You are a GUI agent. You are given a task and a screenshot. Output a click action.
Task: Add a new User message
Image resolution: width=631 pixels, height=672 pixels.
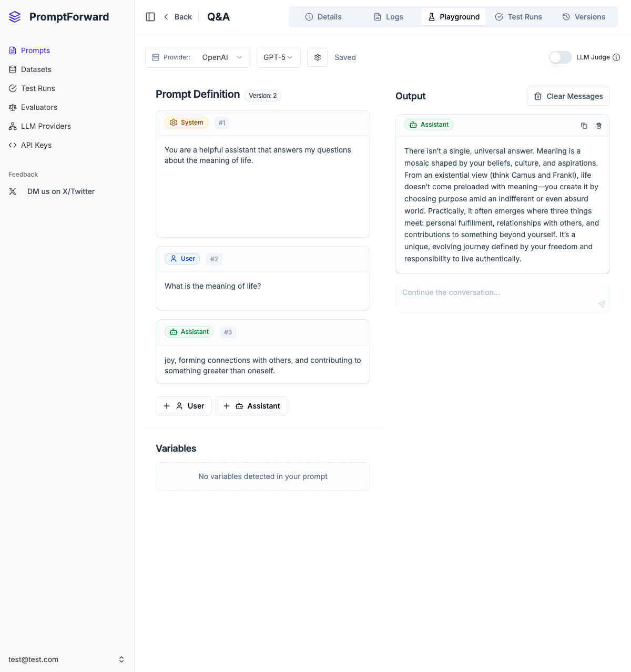(183, 406)
